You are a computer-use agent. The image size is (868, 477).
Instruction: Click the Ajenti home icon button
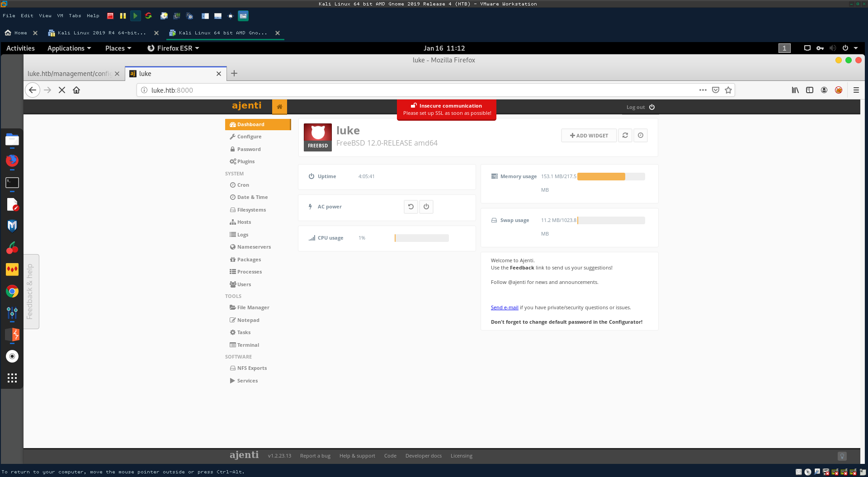tap(279, 107)
